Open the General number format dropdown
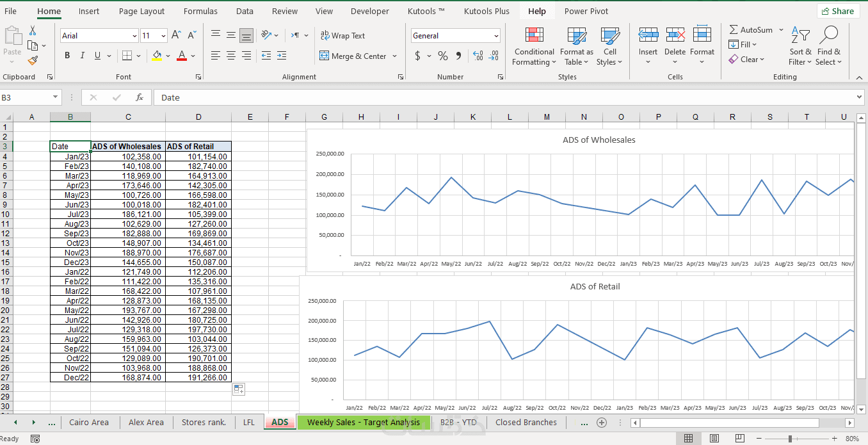868x445 pixels. pyautogui.click(x=496, y=36)
